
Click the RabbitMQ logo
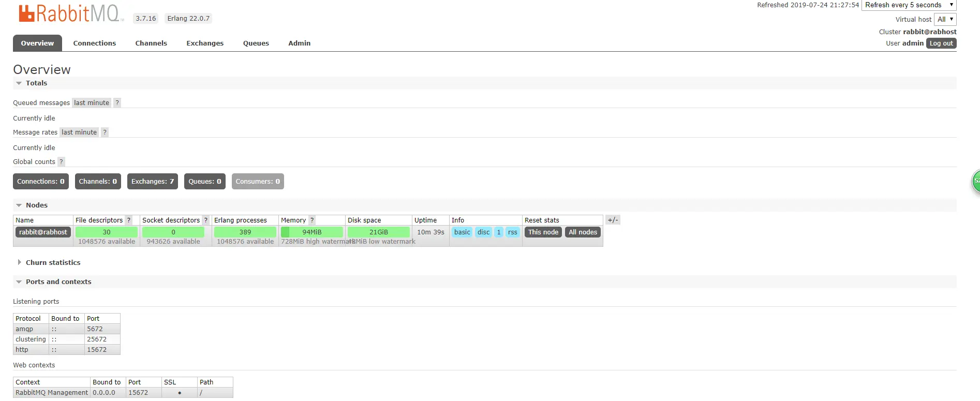pos(71,13)
